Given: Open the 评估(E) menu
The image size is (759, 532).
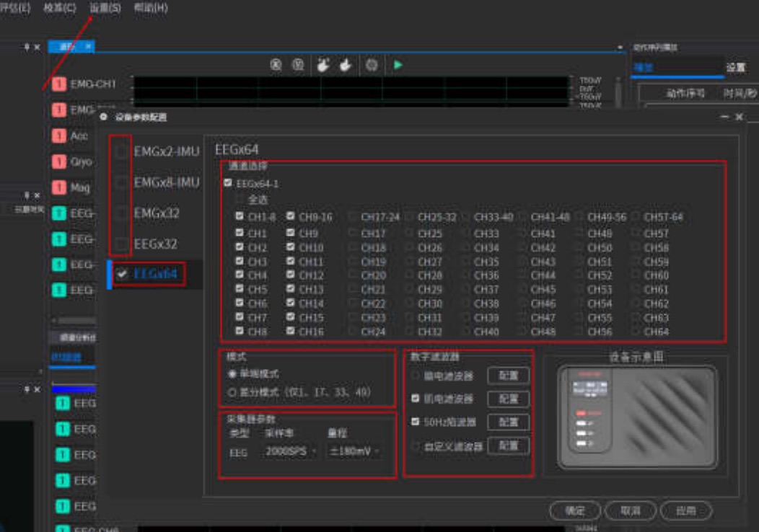Looking at the screenshot, I should [x=14, y=8].
